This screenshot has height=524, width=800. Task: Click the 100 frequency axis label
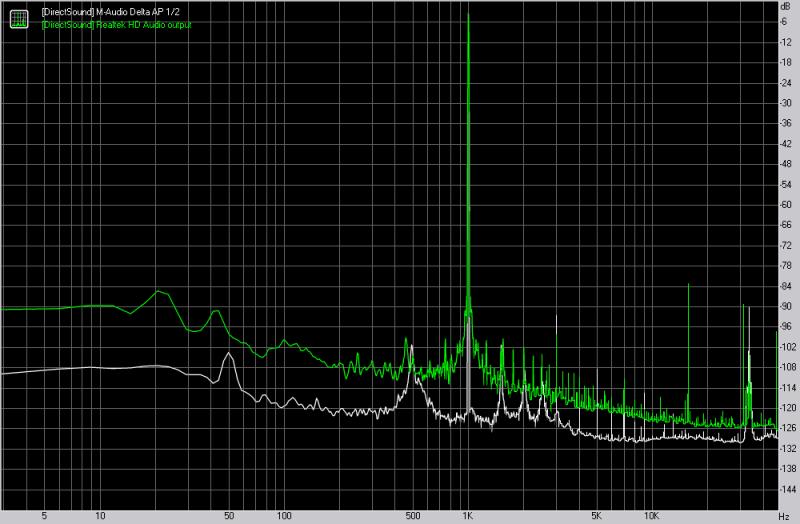[x=283, y=516]
